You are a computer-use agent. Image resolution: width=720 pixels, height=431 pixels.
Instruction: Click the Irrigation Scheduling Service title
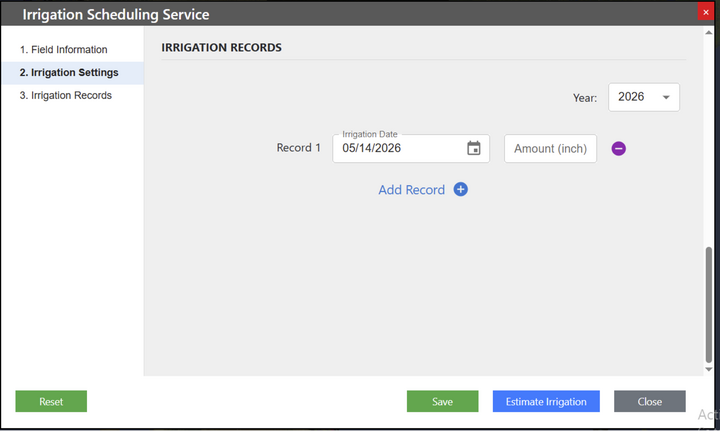[x=116, y=14]
